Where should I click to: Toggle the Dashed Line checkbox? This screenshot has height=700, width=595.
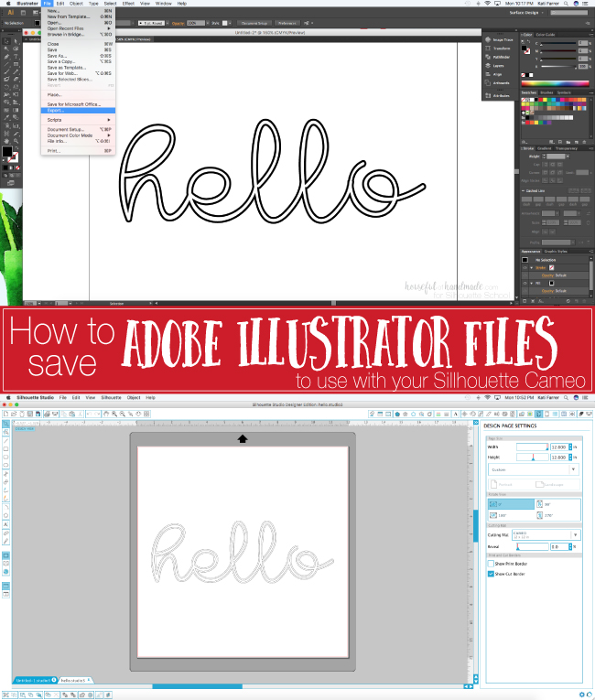point(524,190)
